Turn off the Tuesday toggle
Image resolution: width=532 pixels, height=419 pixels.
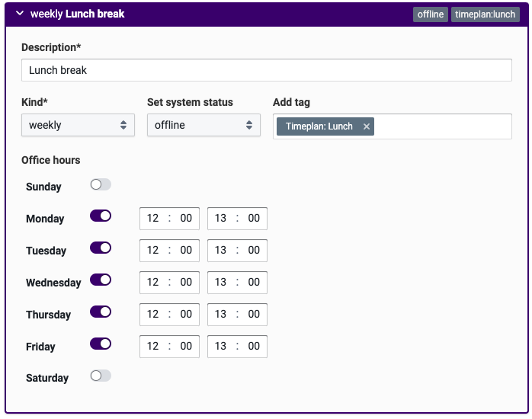coord(101,248)
